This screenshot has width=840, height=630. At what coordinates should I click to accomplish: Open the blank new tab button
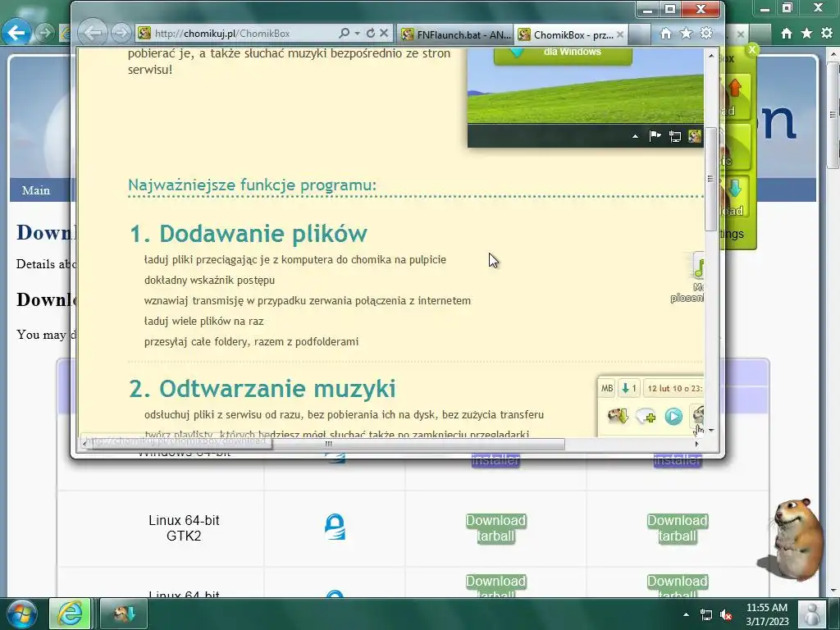point(640,34)
